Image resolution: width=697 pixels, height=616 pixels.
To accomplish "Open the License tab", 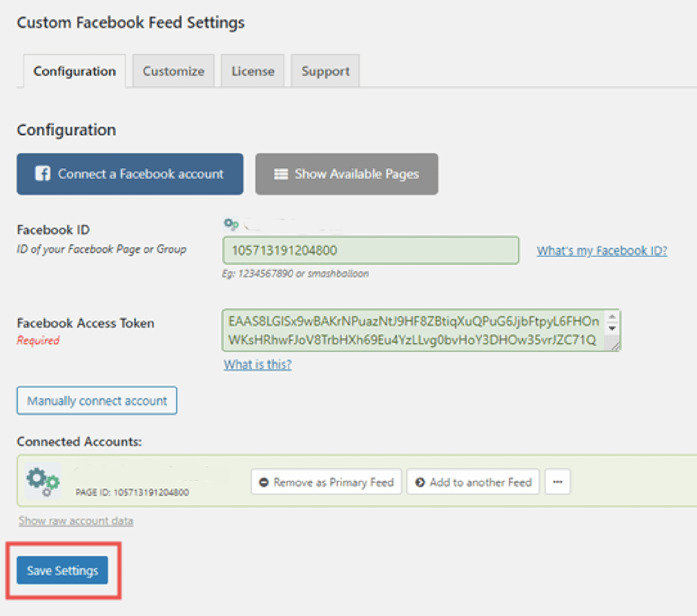I will pos(253,71).
